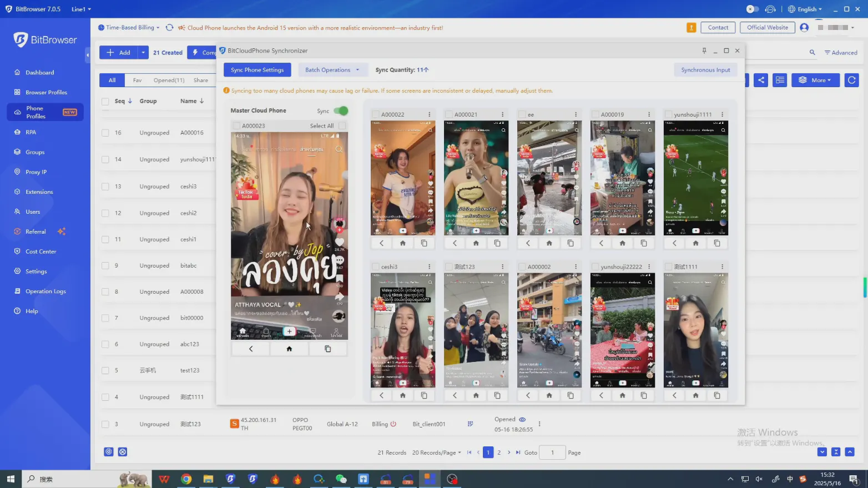Click the refresh icon in main toolbar
The image size is (868, 488).
[x=851, y=80]
